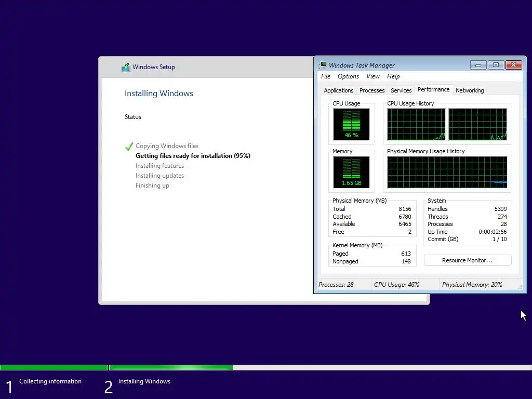This screenshot has height=399, width=532.
Task: Open Resource Monitor from Task Manager
Action: click(x=468, y=260)
